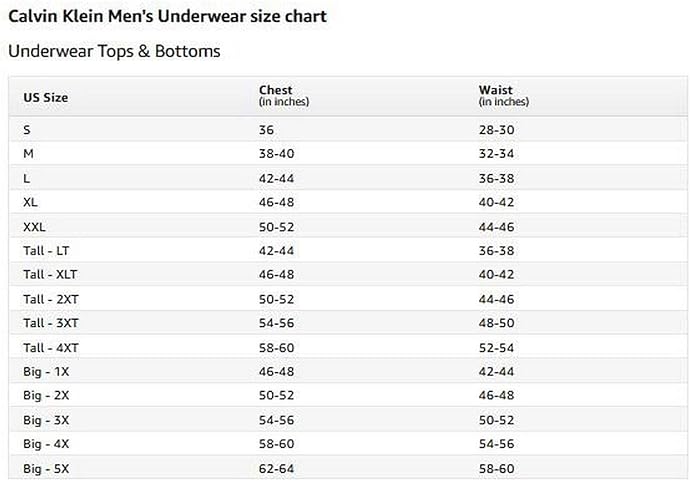690x481 pixels.
Task: Click the 'Big - 1X' size label
Action: pos(46,371)
